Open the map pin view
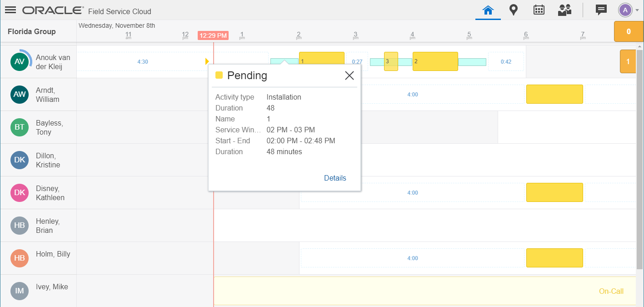The height and width of the screenshot is (307, 644). pos(514,10)
